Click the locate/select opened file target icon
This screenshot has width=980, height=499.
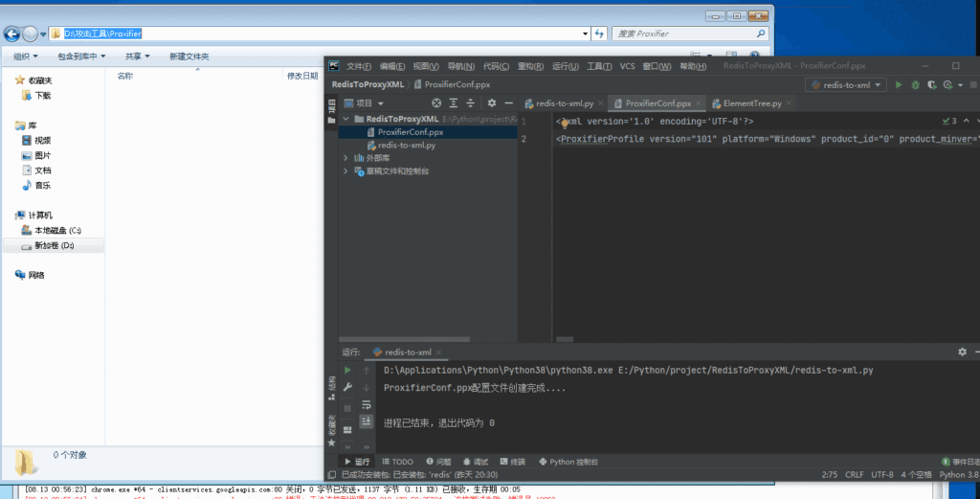coord(436,103)
